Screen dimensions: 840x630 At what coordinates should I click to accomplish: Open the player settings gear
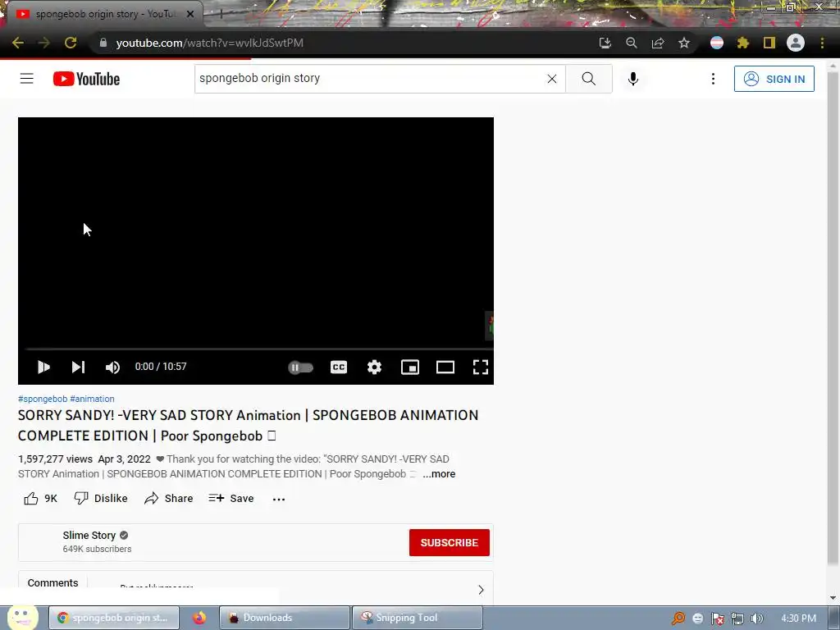pyautogui.click(x=374, y=367)
